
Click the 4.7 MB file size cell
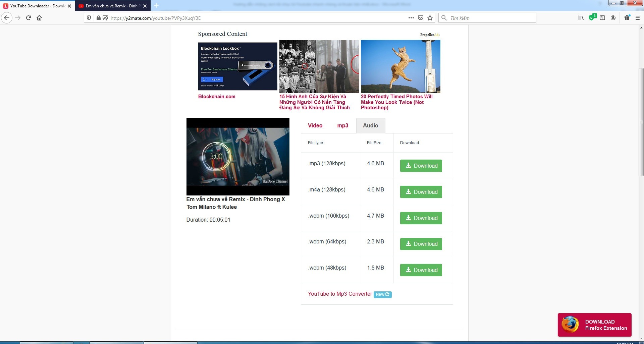click(376, 218)
